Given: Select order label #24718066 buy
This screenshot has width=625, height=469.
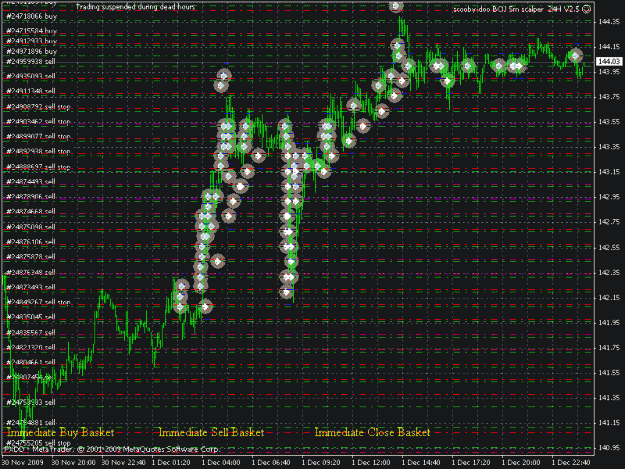Looking at the screenshot, I should coord(31,17).
